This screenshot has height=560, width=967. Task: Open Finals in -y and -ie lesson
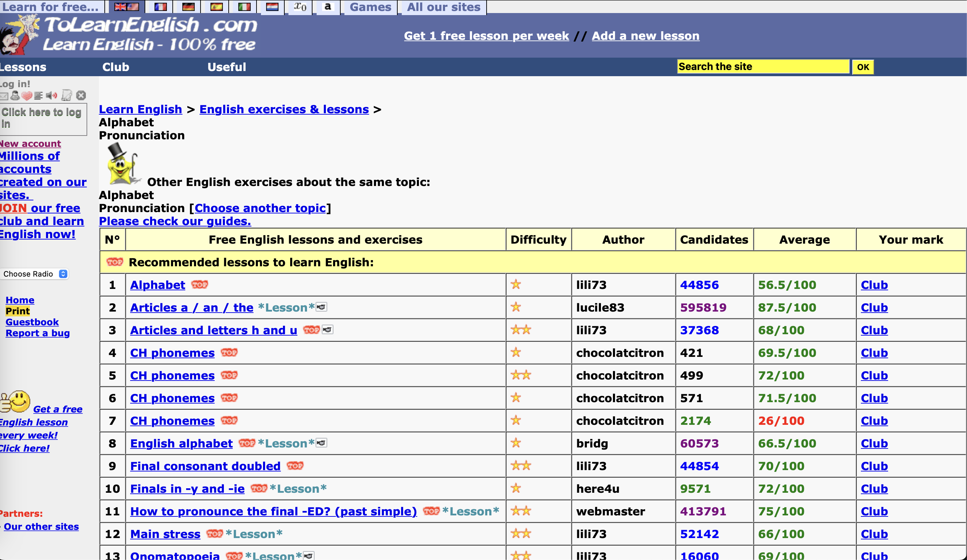[187, 489]
